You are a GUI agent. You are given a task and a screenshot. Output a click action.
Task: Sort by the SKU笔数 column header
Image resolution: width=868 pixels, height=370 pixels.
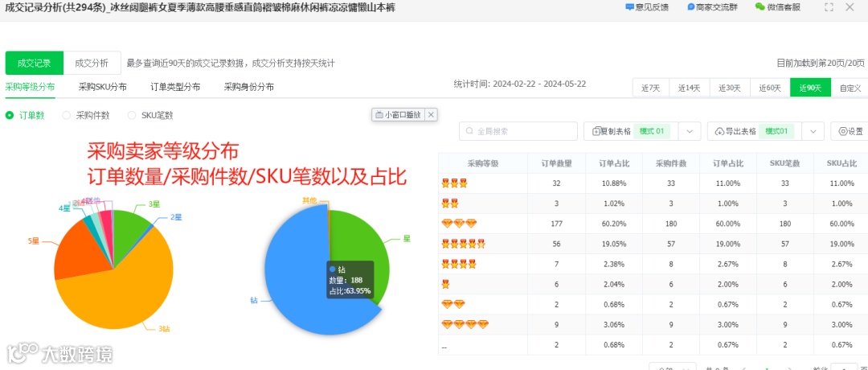point(784,163)
